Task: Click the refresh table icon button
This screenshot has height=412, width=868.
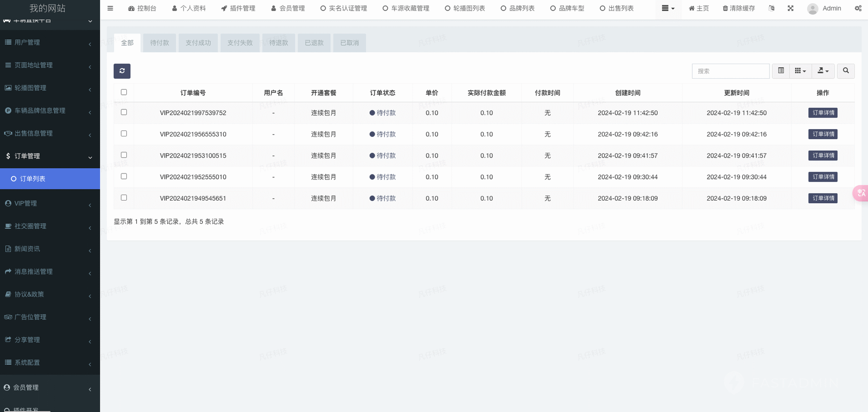Action: 122,71
